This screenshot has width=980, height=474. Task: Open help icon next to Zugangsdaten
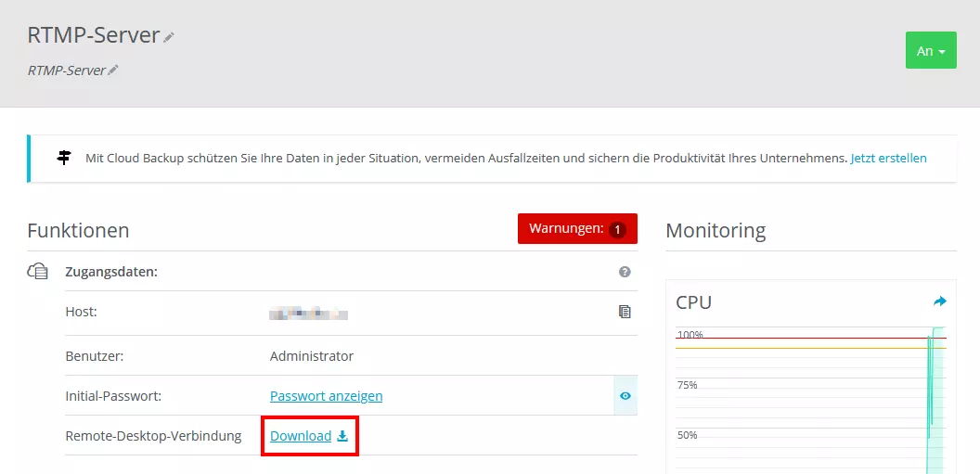625,272
